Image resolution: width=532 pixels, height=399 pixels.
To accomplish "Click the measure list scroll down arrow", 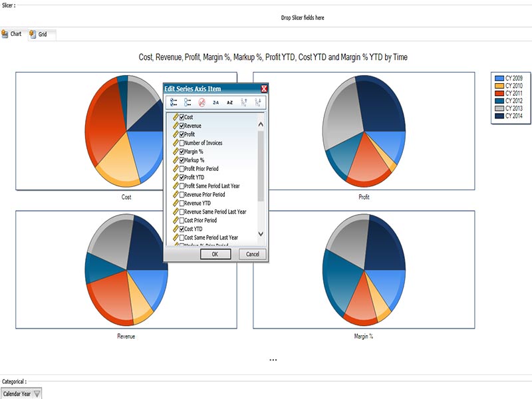I will tap(261, 234).
